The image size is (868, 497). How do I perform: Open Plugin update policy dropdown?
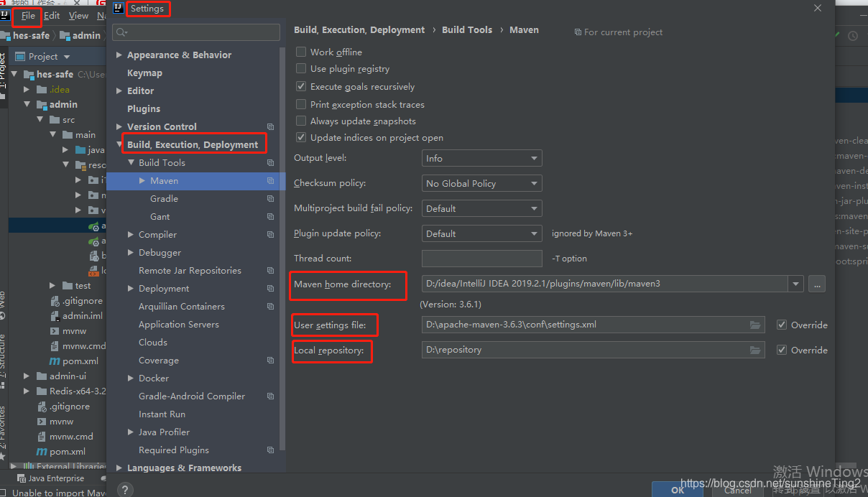(481, 233)
